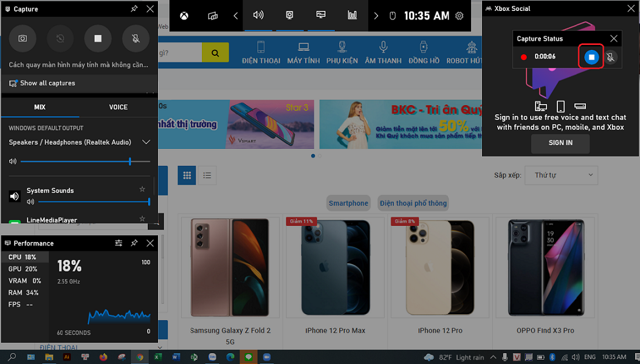Mute the master output speaker icon
The image size is (640, 364).
coord(13,162)
